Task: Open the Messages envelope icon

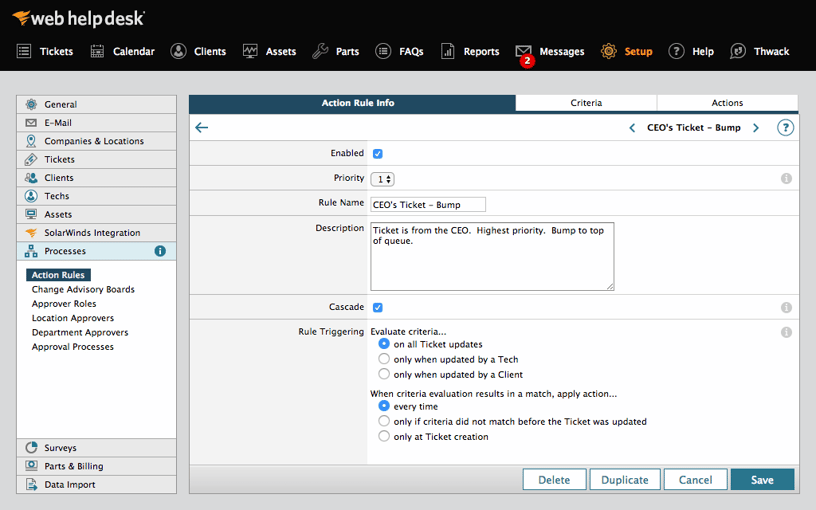Action: (523, 50)
